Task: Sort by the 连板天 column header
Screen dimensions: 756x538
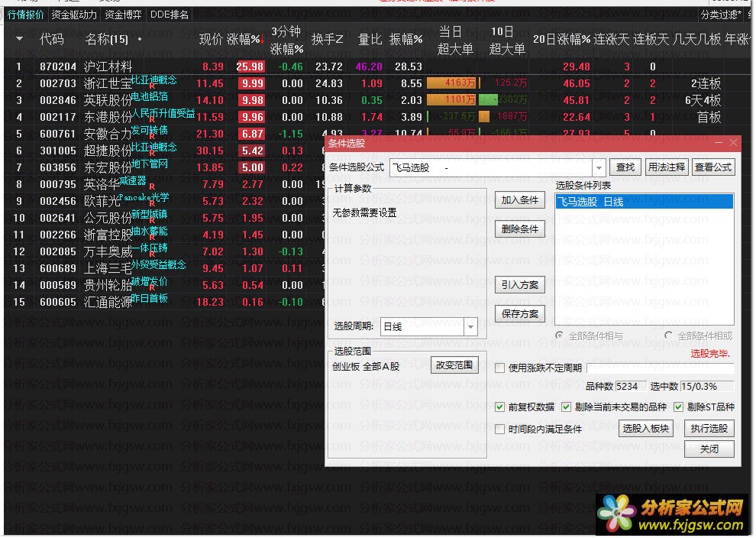Action: tap(651, 39)
